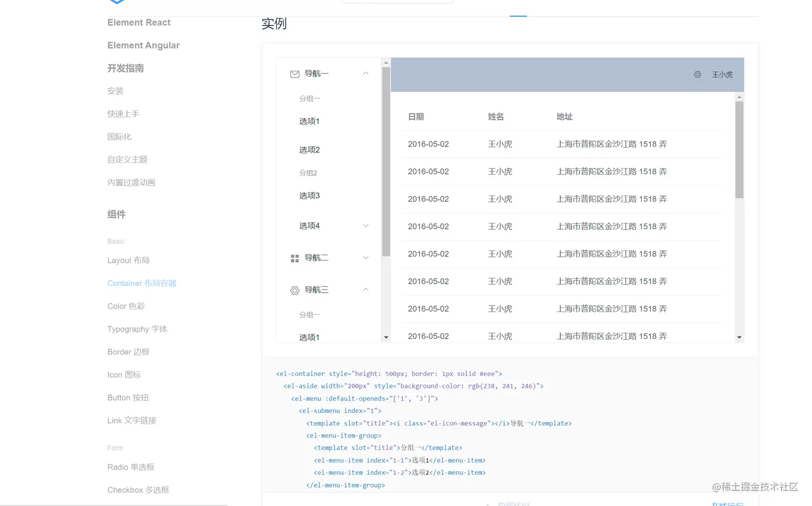Select 选项1 under 导航三
Image resolution: width=812 pixels, height=506 pixels.
pyautogui.click(x=309, y=337)
